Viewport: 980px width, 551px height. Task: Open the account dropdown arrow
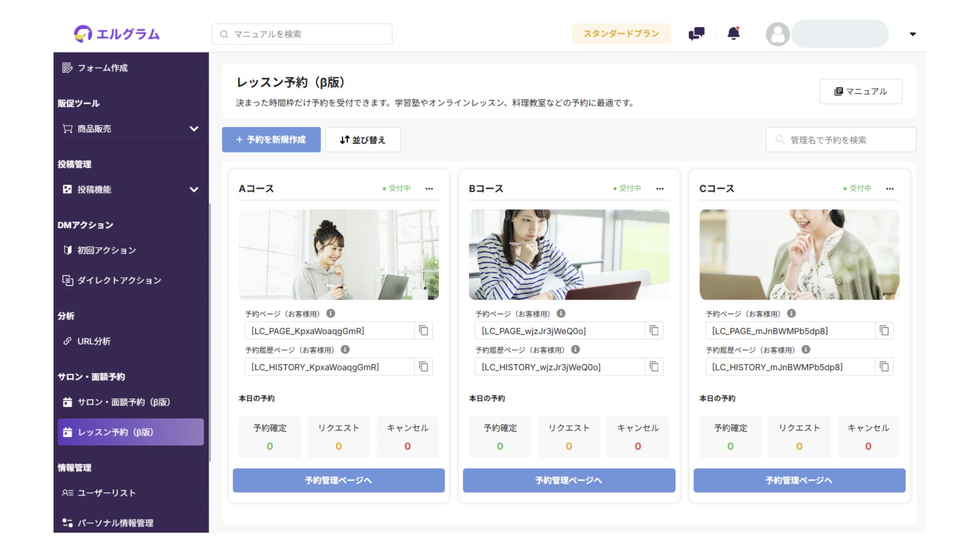coord(913,34)
